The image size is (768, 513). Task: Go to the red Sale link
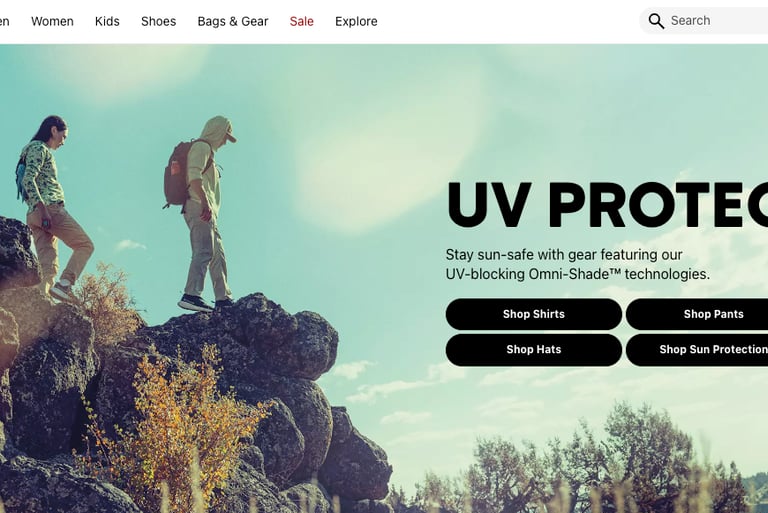pos(302,22)
